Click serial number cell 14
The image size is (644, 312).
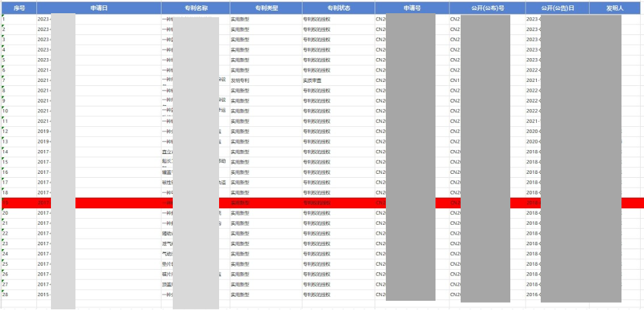pyautogui.click(x=19, y=151)
